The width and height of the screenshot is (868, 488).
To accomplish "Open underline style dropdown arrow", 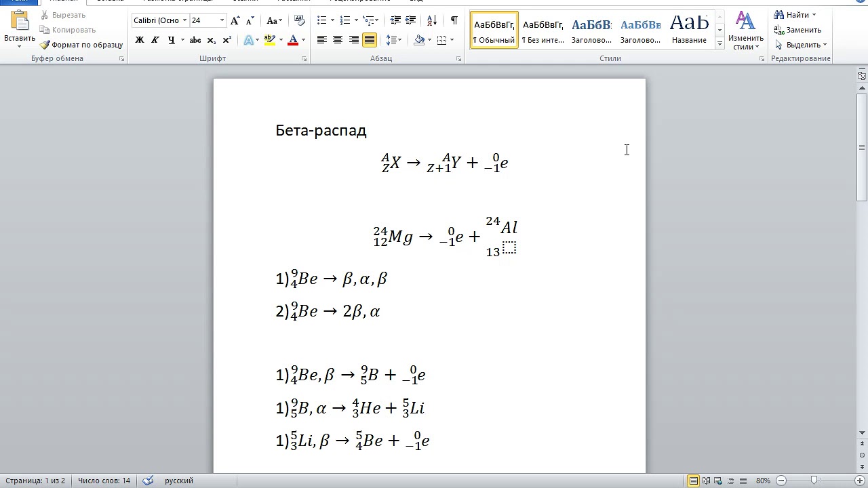I will pos(182,40).
